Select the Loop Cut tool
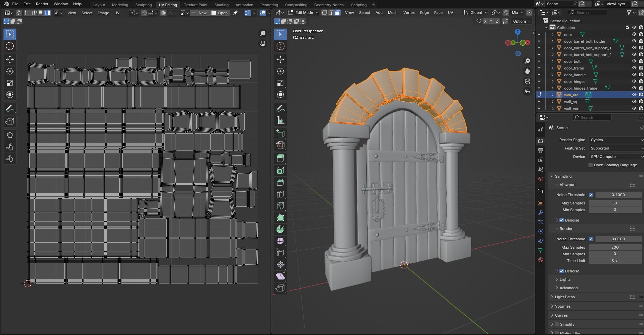Image resolution: width=644 pixels, height=335 pixels. point(280,194)
